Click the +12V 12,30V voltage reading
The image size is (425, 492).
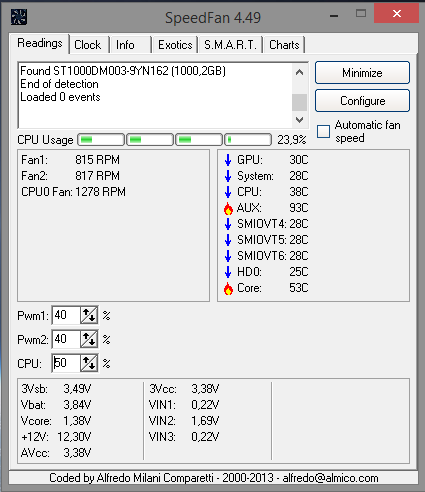56,437
